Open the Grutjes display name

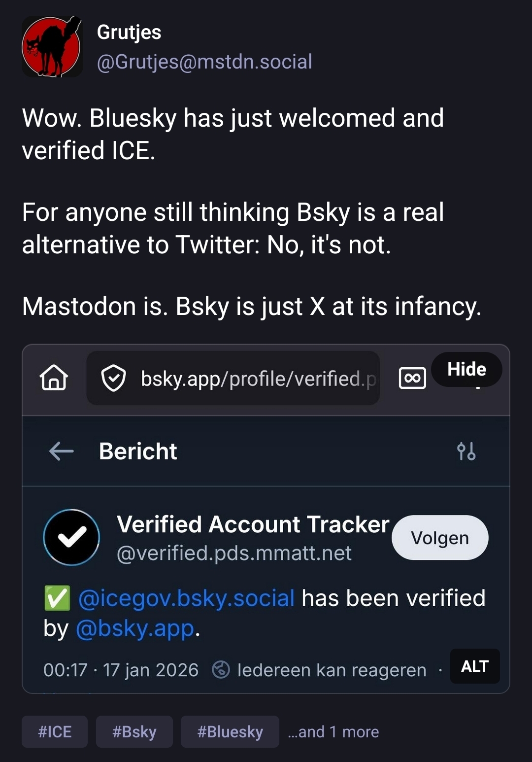129,33
